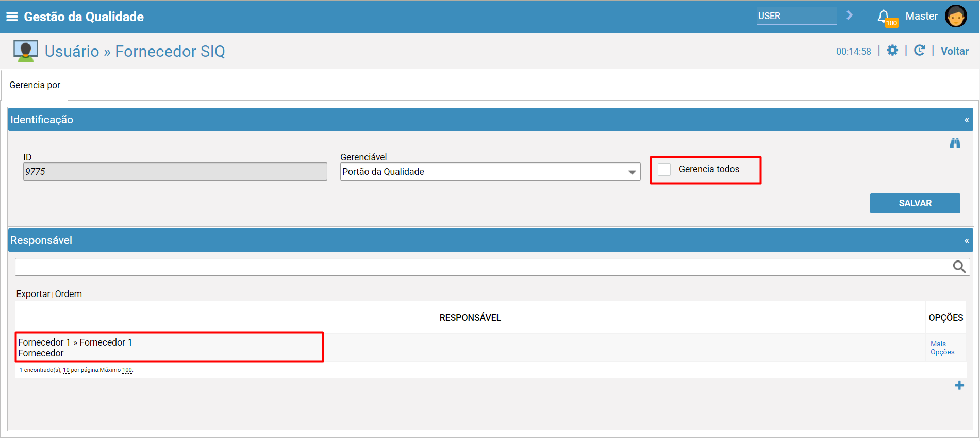980x441 pixels.
Task: Toggle the Gerencia todos checkbox
Action: (665, 169)
